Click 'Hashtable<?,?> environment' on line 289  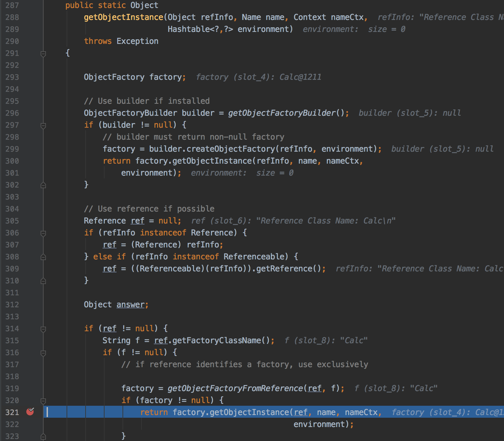point(228,29)
